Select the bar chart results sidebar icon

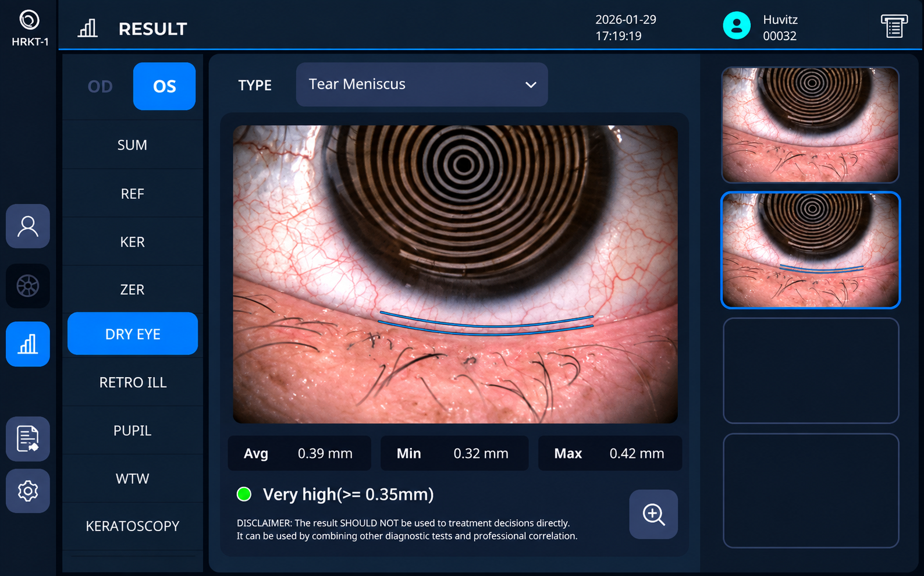point(28,344)
